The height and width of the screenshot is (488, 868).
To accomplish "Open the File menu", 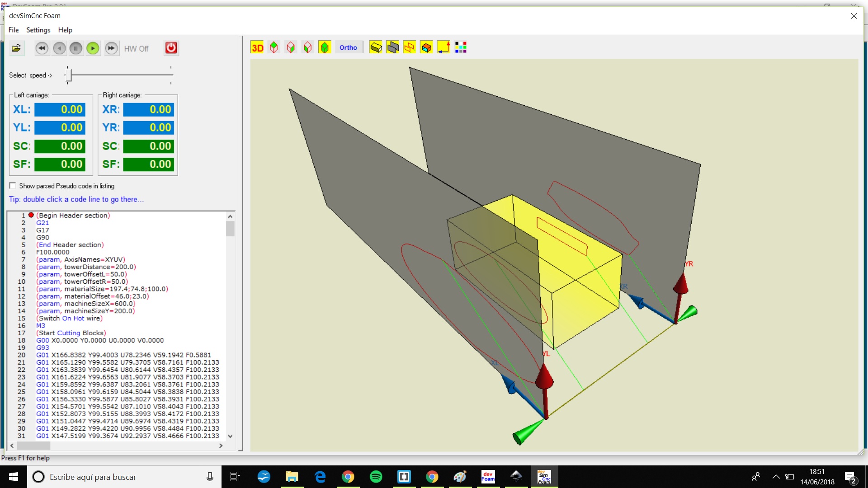I will click(x=14, y=30).
